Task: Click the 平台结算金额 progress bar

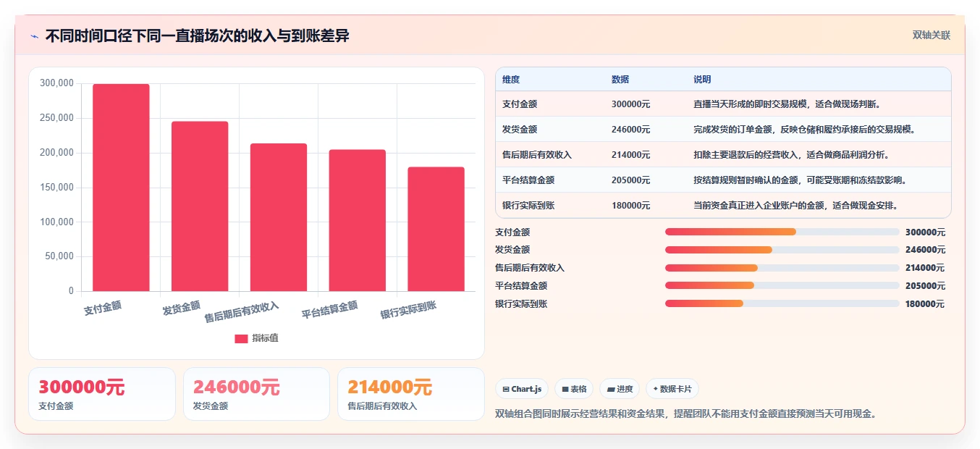Action: coord(782,285)
